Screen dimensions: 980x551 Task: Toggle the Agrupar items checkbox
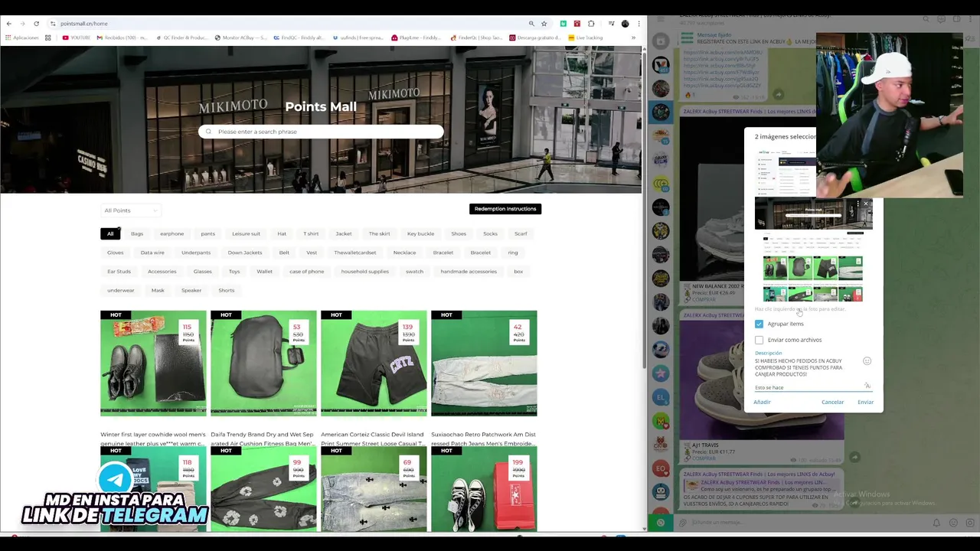(759, 324)
